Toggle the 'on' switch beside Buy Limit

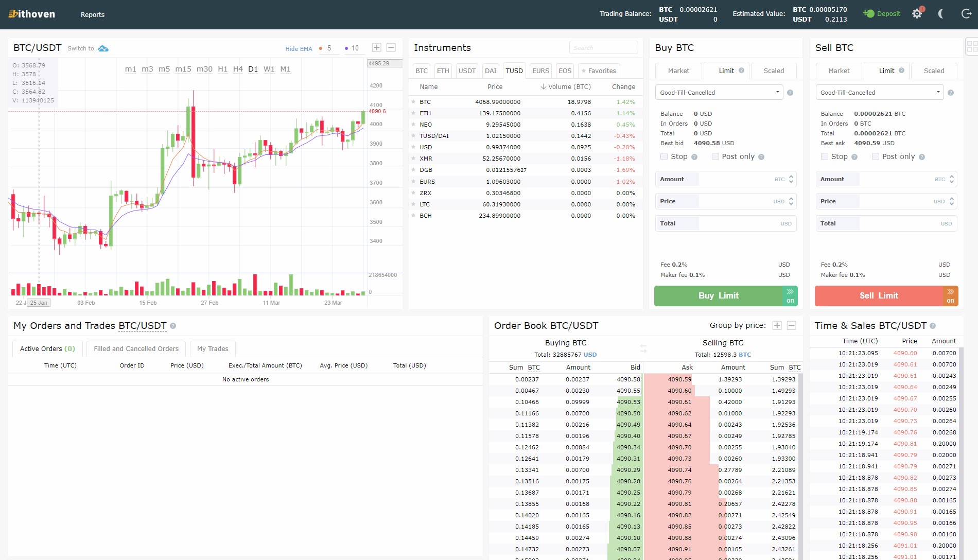pyautogui.click(x=790, y=296)
